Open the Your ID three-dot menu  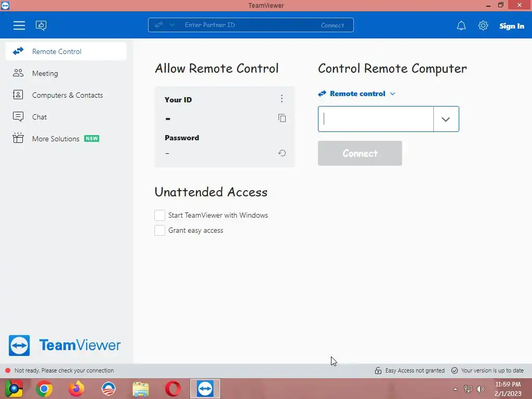click(282, 98)
